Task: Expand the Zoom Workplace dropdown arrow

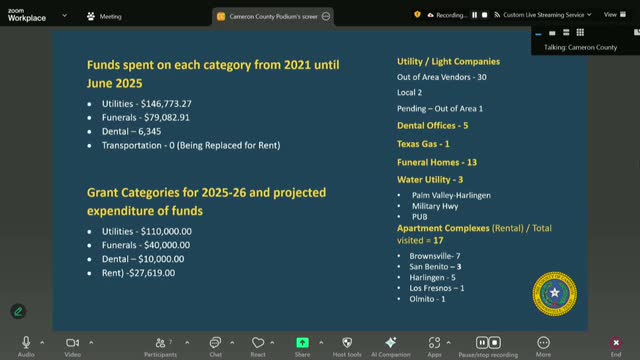Action: tap(64, 16)
